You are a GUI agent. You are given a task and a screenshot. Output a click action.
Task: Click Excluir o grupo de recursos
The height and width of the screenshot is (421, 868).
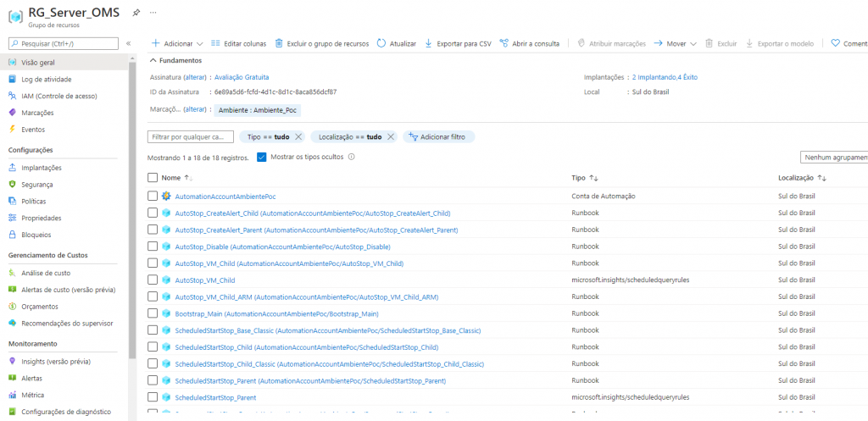[x=322, y=43]
